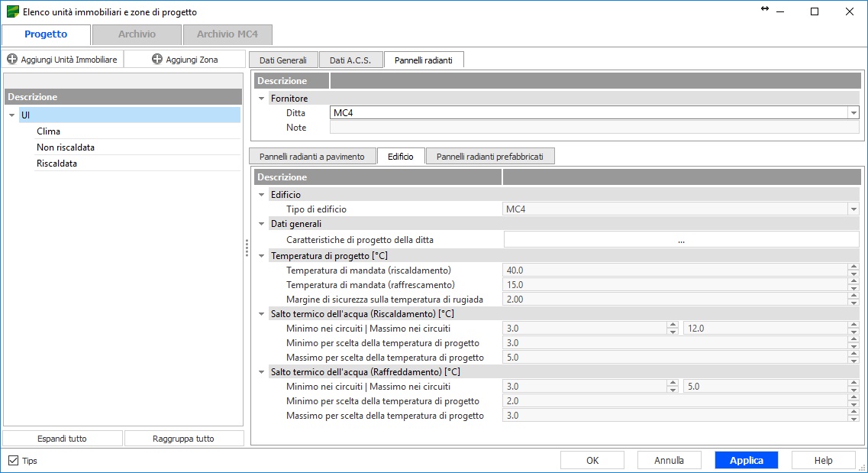Click Raggruppa tutto

click(183, 439)
